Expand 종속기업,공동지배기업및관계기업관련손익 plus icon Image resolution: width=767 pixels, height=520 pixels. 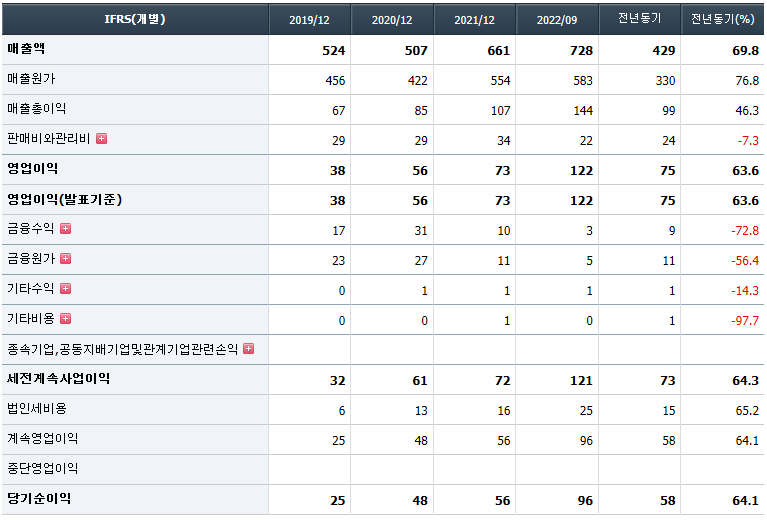point(248,348)
